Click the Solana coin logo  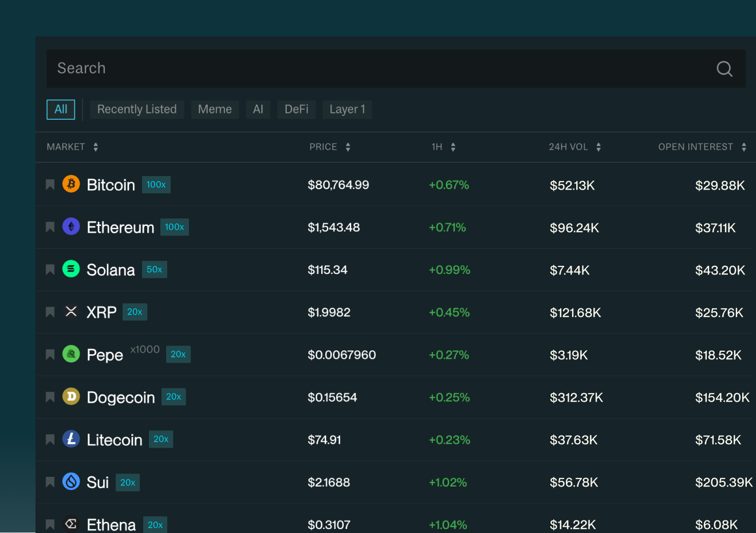71,269
